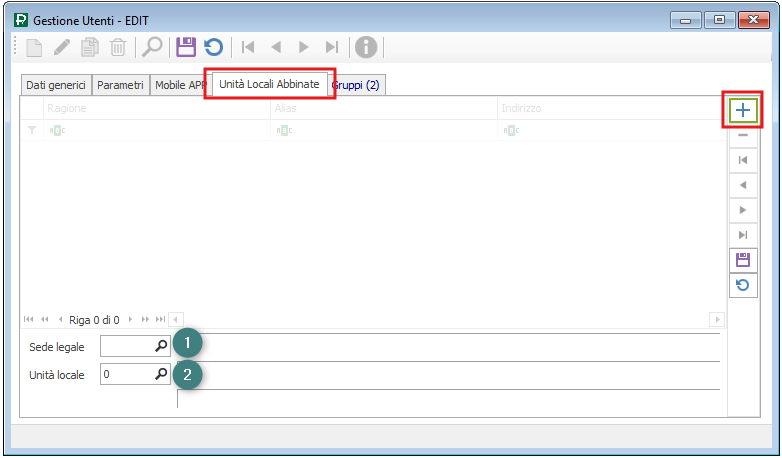Remove row with the minus button
782x458 pixels.
(x=742, y=135)
